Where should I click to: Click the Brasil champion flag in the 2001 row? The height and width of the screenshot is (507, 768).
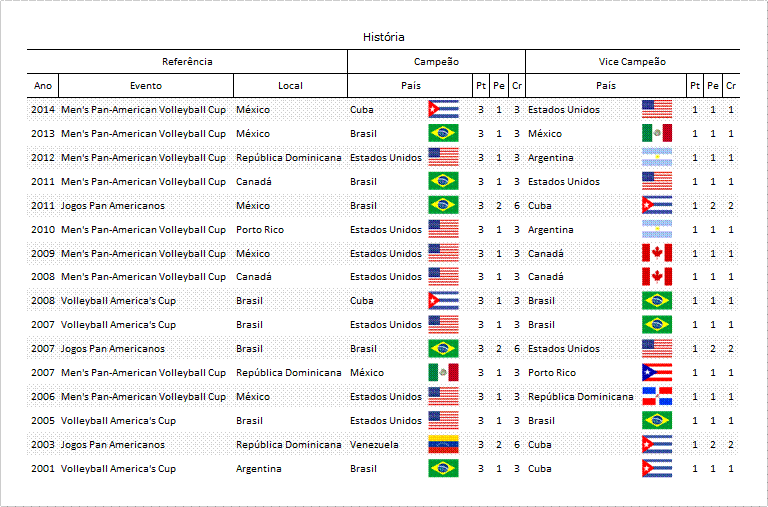pos(443,468)
